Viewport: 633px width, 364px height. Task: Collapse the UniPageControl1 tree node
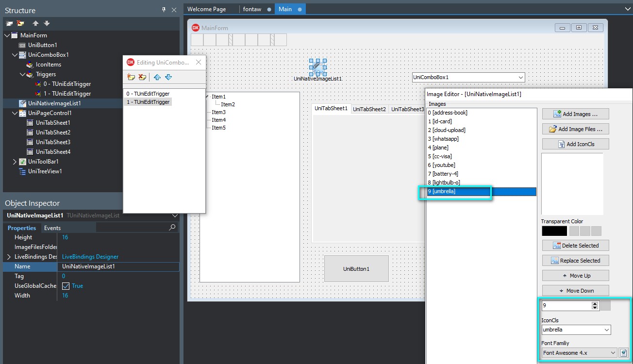[x=15, y=113]
